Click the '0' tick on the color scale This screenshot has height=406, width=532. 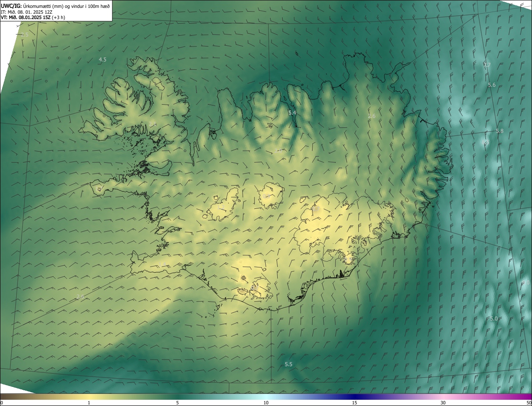(x=2, y=403)
